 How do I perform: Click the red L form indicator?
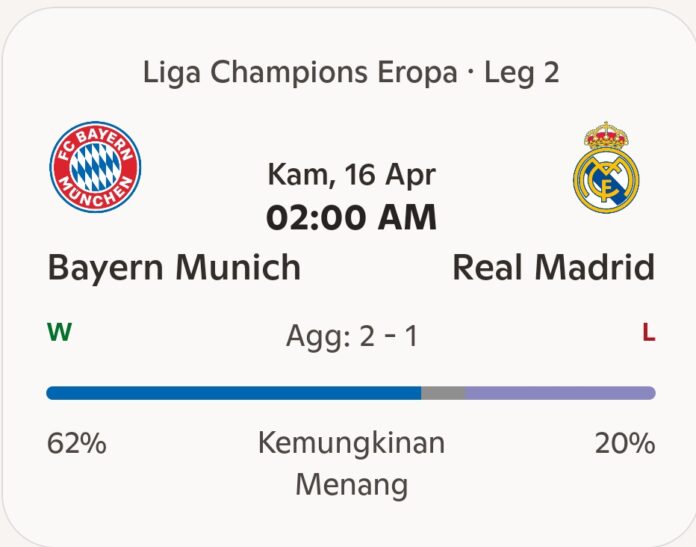tap(648, 334)
